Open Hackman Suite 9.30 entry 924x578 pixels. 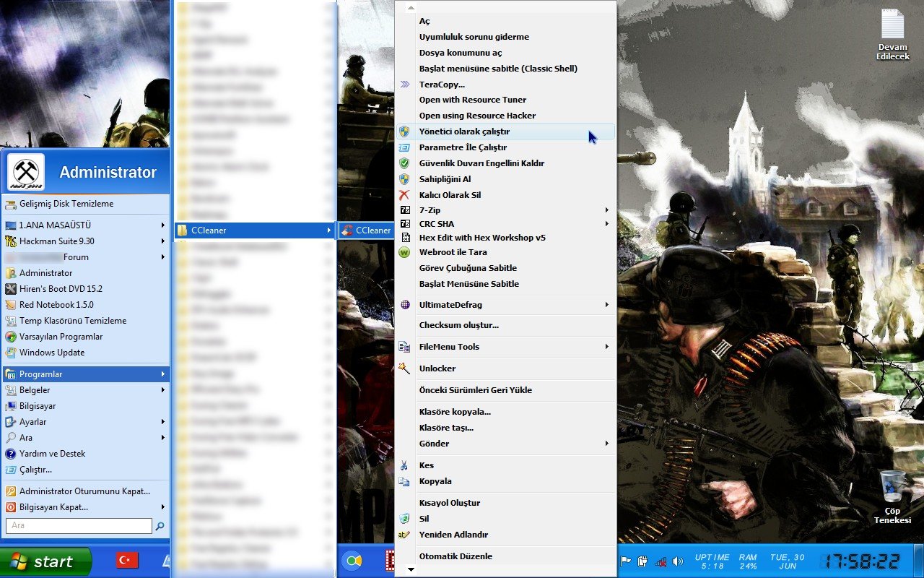(85, 241)
